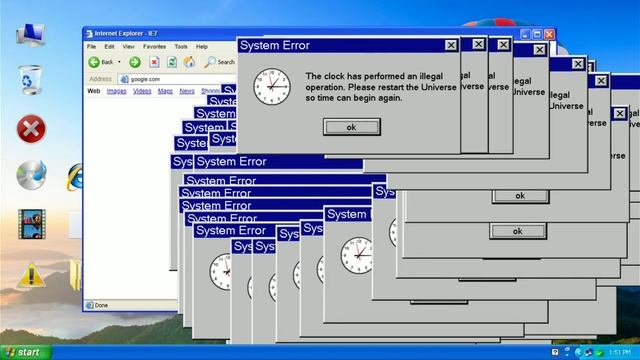Viewport: 640px width, 360px height.
Task: Click the page icon beside google.com address
Action: click(124, 79)
